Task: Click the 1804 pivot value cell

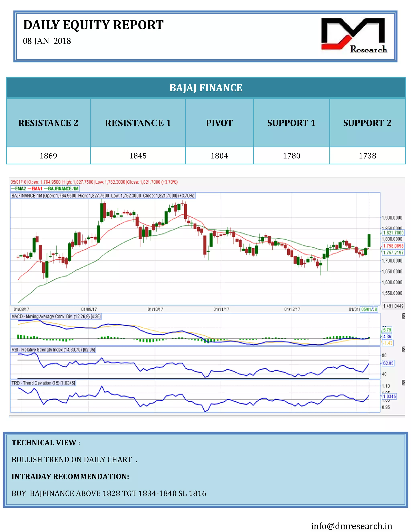Action: pos(219,156)
